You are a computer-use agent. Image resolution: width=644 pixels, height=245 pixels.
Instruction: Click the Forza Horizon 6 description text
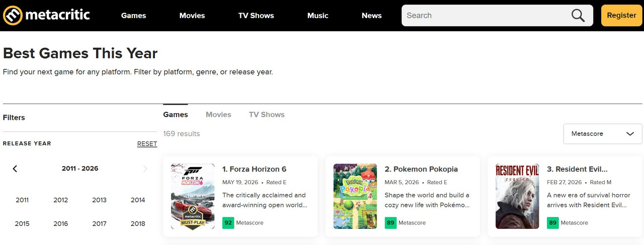(265, 200)
